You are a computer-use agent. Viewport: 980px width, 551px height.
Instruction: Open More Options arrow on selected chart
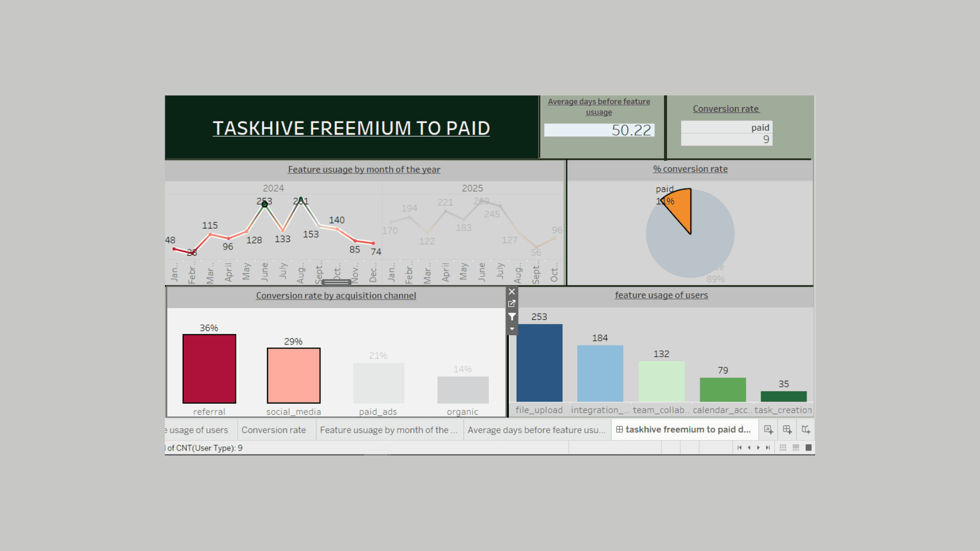pyautogui.click(x=512, y=329)
